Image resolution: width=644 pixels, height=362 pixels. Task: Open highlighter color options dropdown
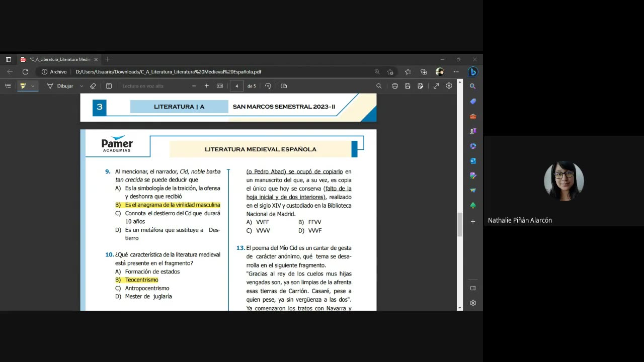pos(33,86)
